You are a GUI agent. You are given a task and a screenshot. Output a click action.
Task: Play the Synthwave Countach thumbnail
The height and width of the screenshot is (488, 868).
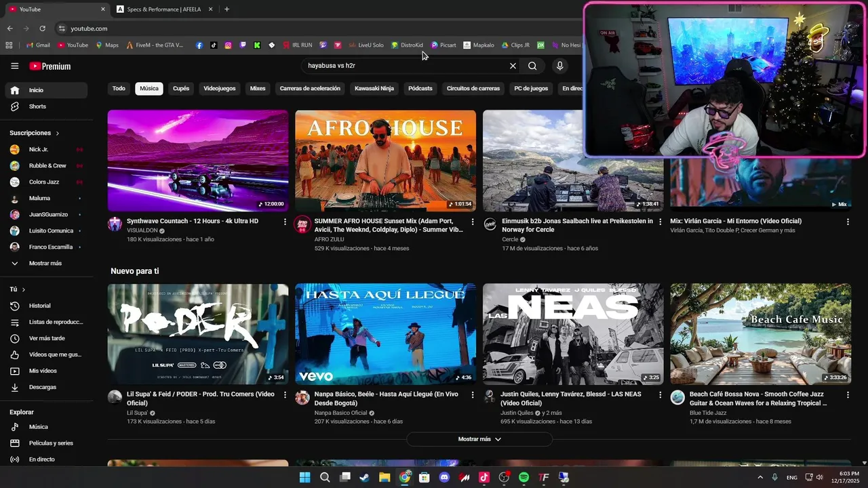(198, 161)
